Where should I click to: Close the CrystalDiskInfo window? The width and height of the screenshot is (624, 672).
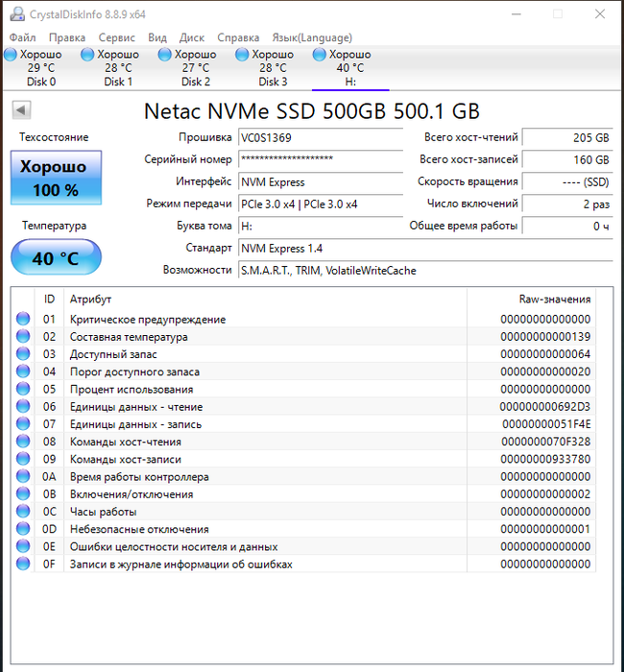tap(600, 14)
